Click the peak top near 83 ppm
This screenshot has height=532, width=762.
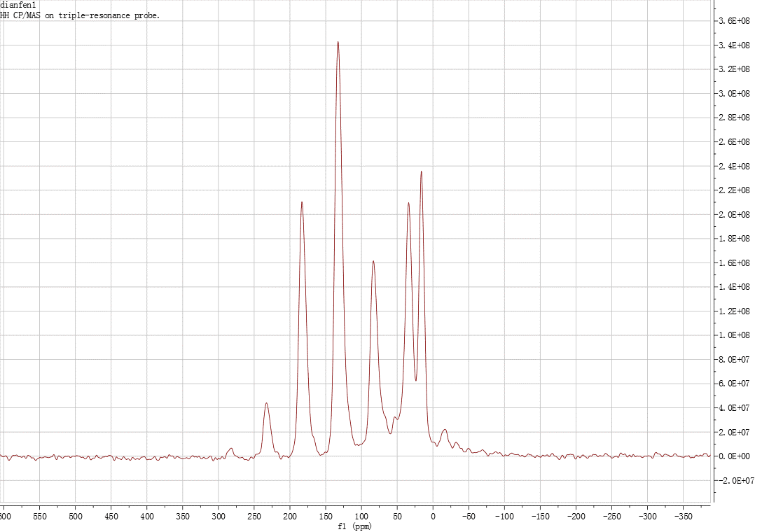[373, 261]
